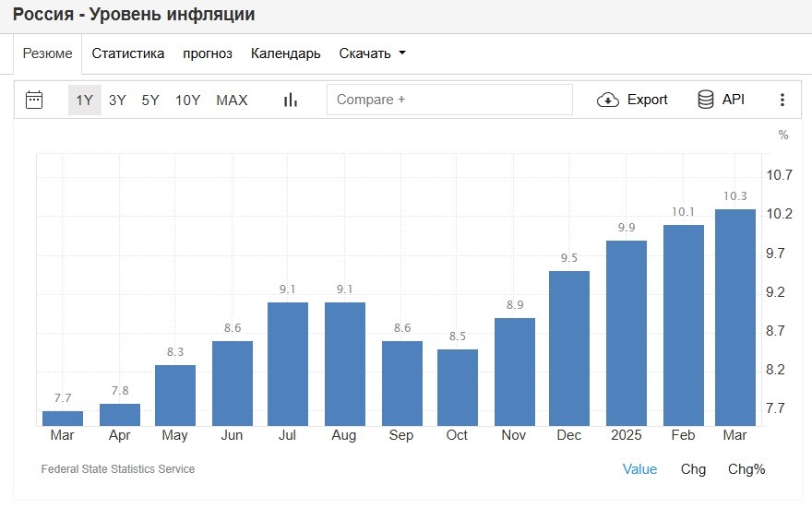
Task: Click the 8.7 y-axis label
Action: pos(775,331)
